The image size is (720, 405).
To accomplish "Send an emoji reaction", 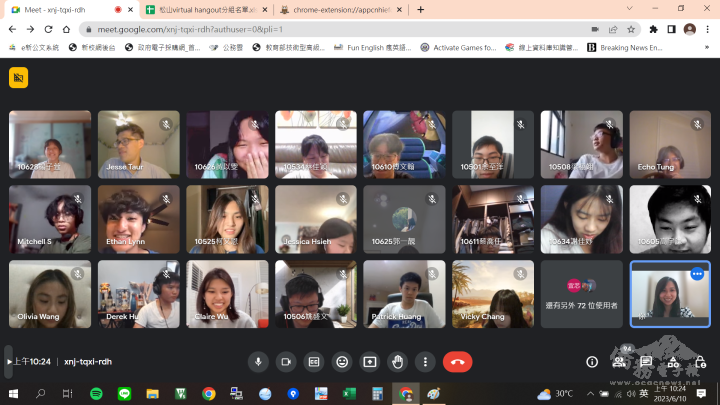I will (342, 361).
